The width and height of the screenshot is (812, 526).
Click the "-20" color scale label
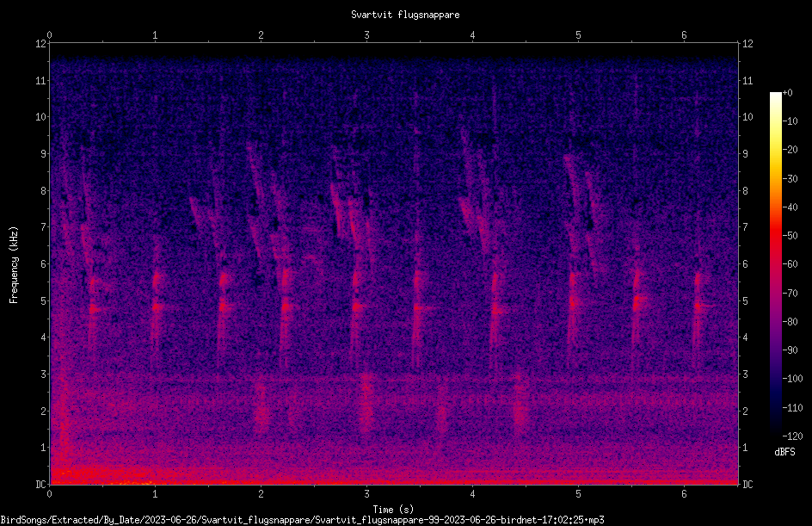pos(790,150)
